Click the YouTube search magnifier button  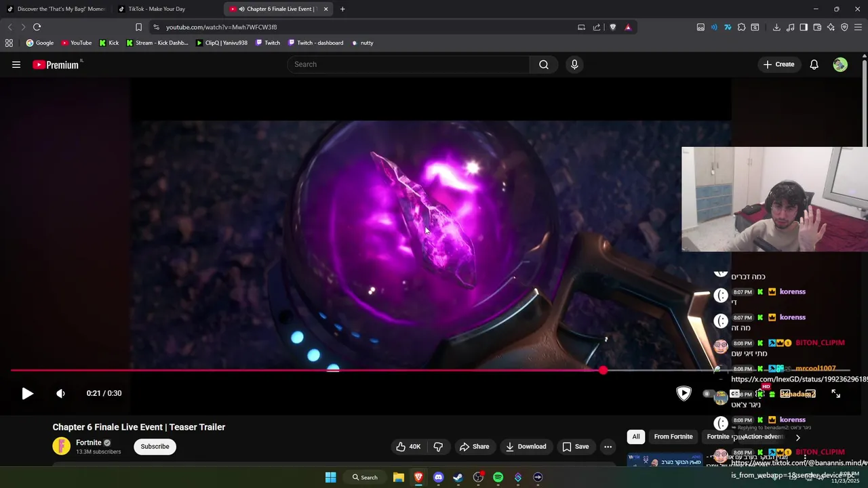pyautogui.click(x=544, y=64)
